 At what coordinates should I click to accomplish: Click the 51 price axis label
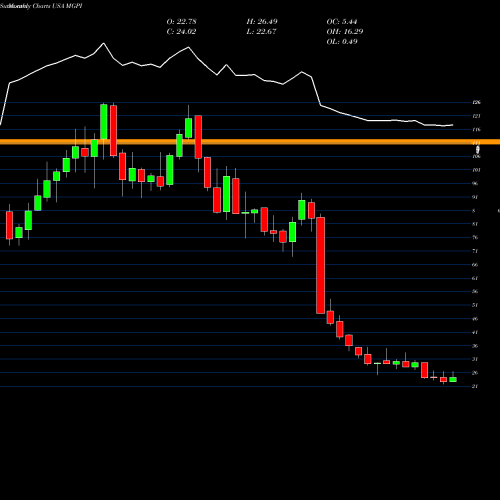[x=475, y=305]
